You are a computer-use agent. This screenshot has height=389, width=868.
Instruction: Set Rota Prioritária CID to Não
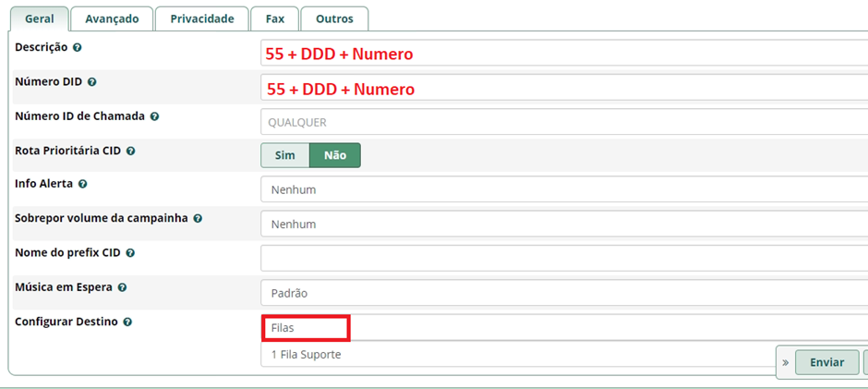point(335,155)
